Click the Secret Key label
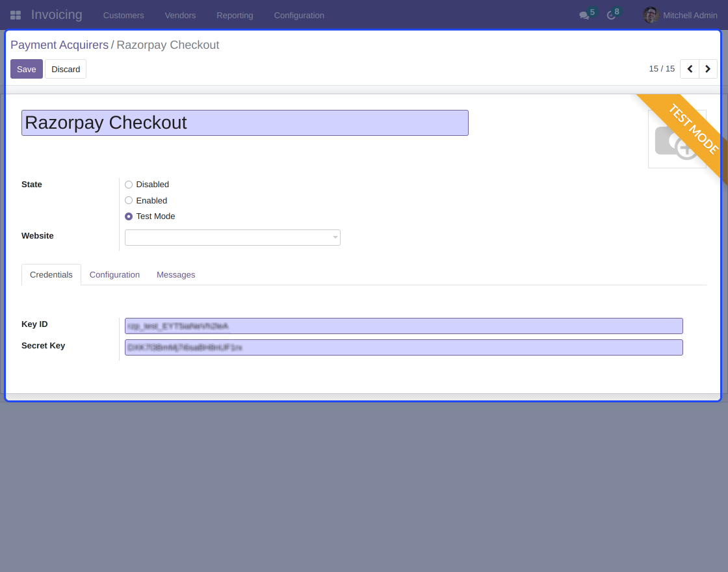The height and width of the screenshot is (572, 728). click(x=43, y=346)
